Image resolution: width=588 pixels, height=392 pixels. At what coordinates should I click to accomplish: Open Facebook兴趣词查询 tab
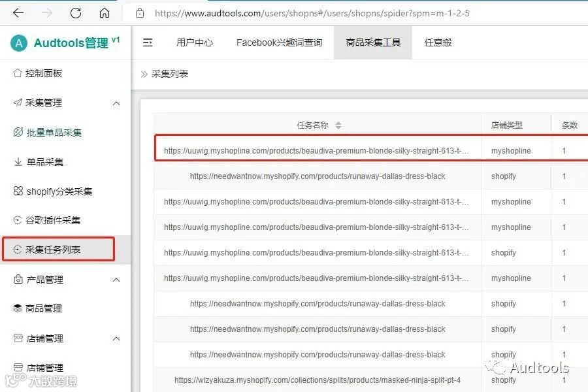click(x=280, y=42)
